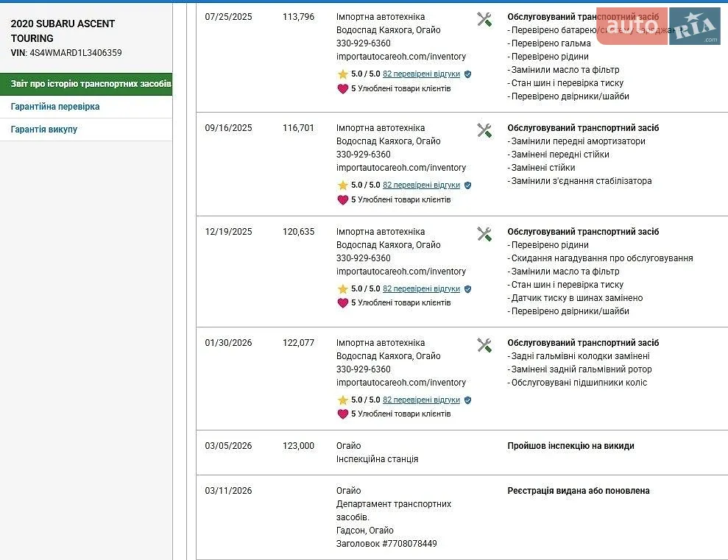Click mileage value 113,796
The width and height of the screenshot is (728, 560).
(x=299, y=17)
